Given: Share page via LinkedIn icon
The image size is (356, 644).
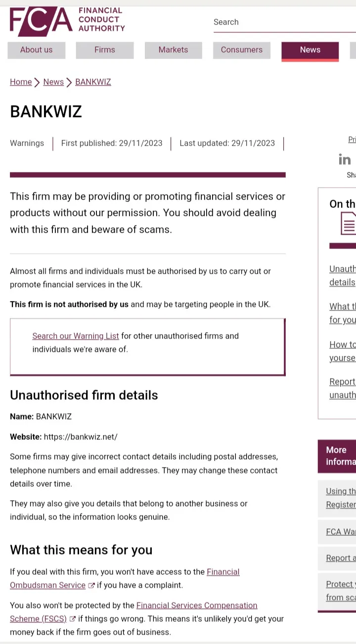Looking at the screenshot, I should click(x=345, y=159).
